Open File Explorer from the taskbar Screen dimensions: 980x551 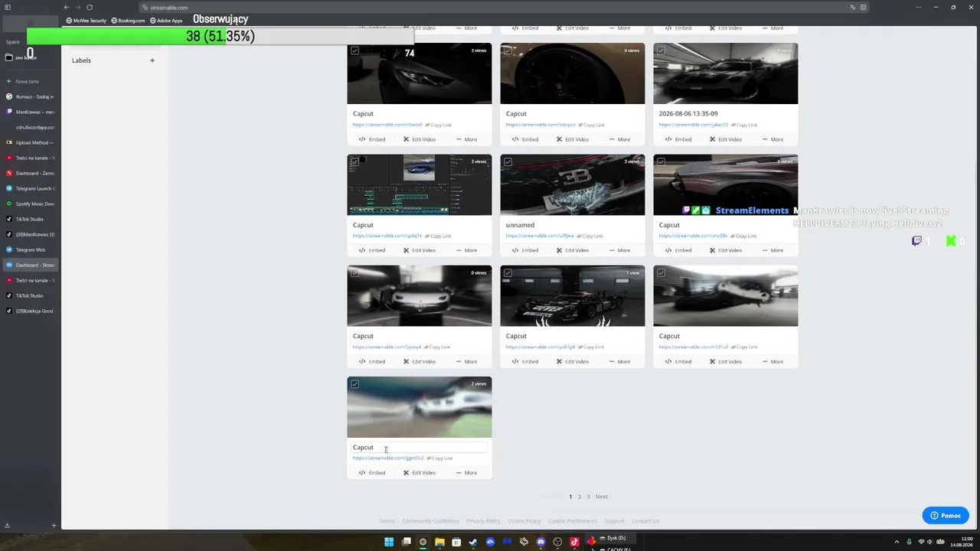click(x=439, y=542)
